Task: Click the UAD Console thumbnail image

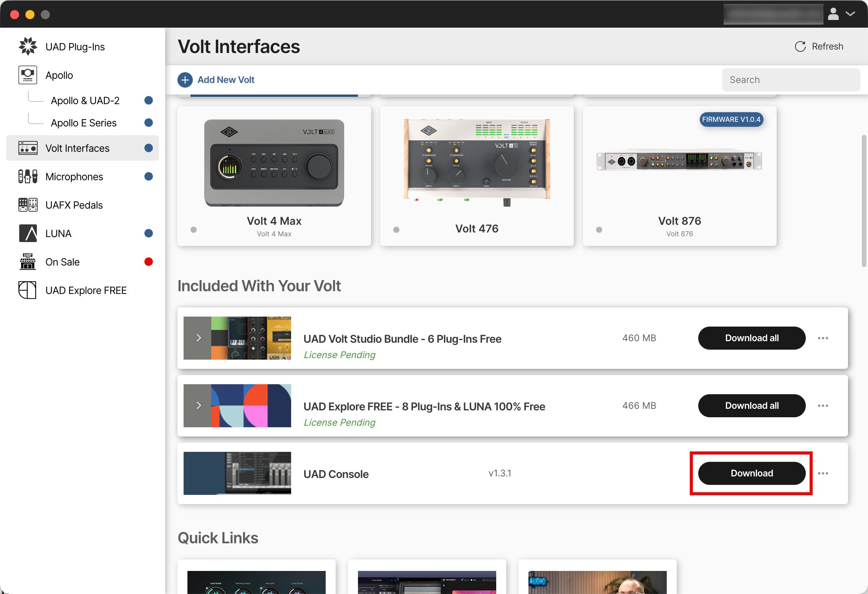Action: (237, 473)
